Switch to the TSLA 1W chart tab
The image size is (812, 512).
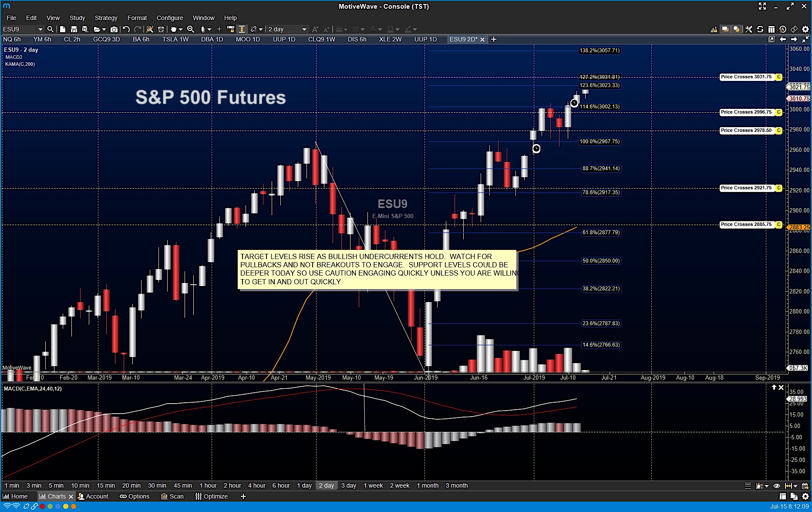[x=175, y=39]
